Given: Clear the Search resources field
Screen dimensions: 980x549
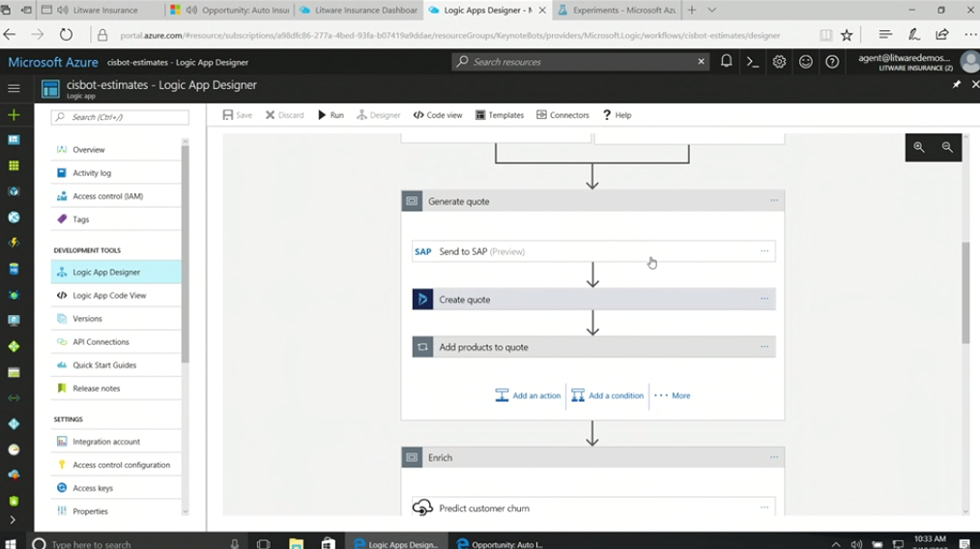Looking at the screenshot, I should [x=702, y=61].
